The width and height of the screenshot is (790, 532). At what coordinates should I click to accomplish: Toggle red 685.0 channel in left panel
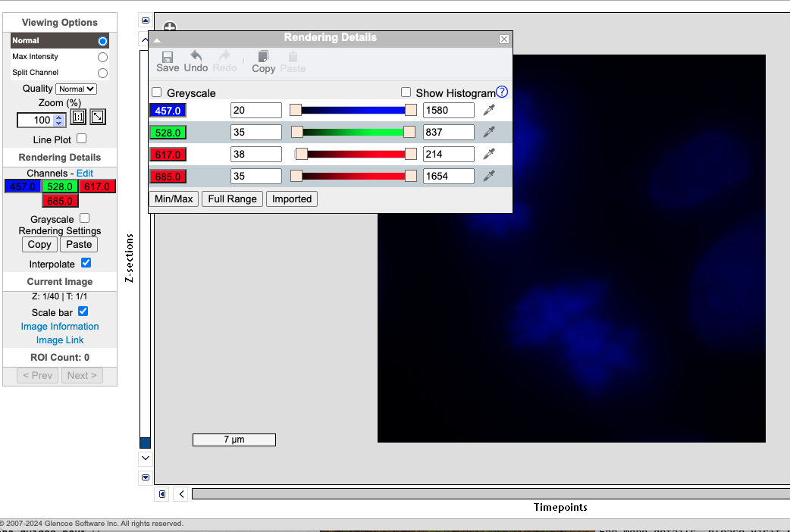click(x=60, y=201)
